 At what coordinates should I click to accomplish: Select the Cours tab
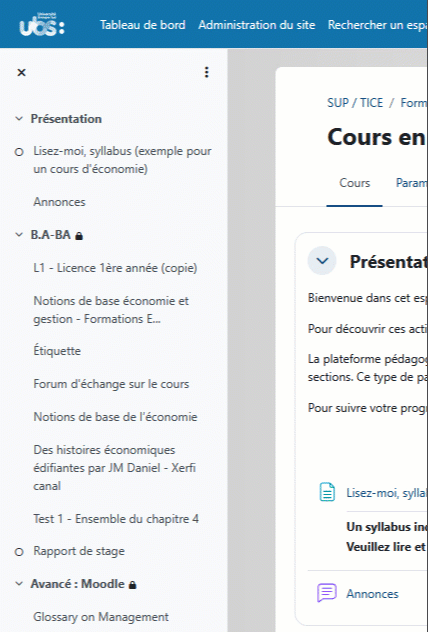(355, 183)
